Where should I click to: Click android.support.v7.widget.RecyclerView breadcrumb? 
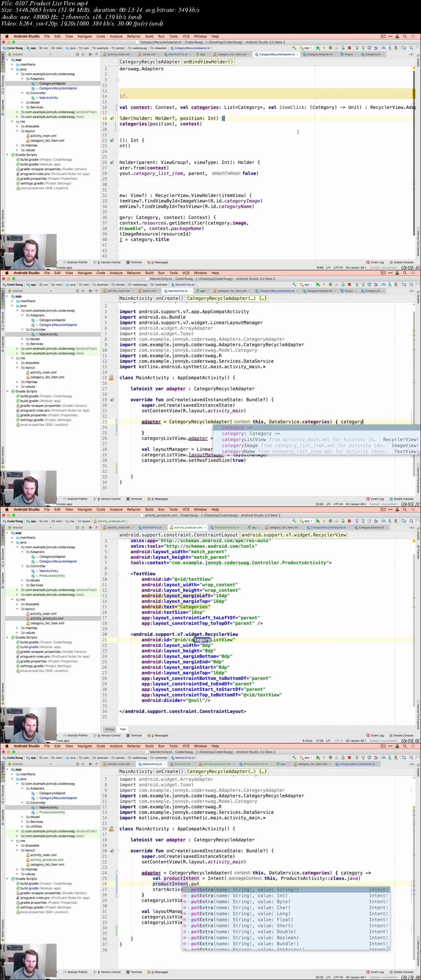[294, 535]
